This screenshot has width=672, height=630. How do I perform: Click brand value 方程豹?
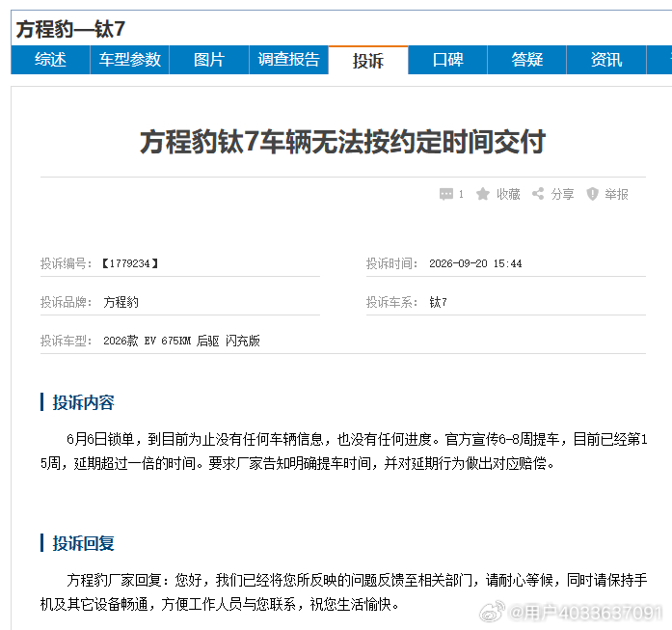coord(121,302)
